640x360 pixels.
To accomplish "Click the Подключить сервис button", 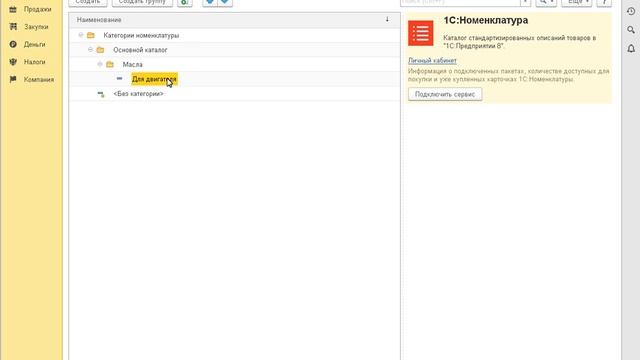I will click(445, 94).
